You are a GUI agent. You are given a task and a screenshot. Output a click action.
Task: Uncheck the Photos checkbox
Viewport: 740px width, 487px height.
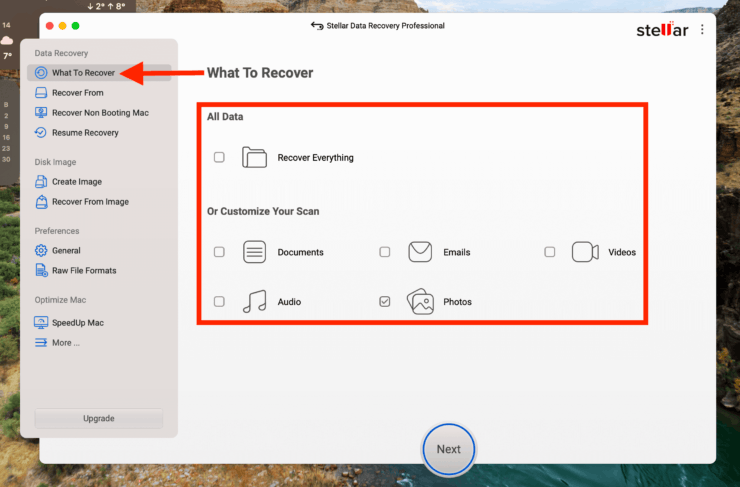tap(385, 302)
